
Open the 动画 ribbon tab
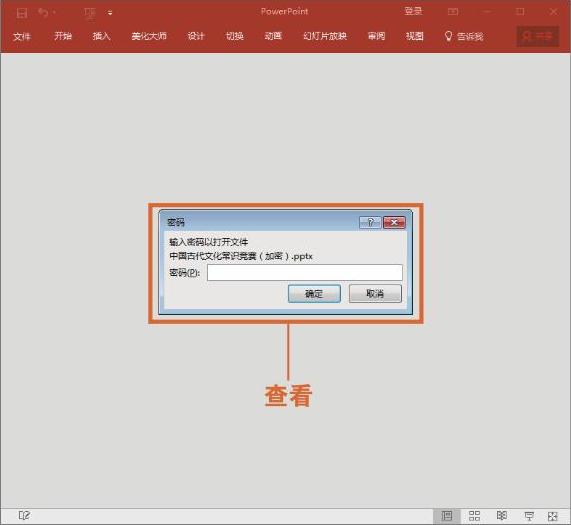(x=273, y=36)
